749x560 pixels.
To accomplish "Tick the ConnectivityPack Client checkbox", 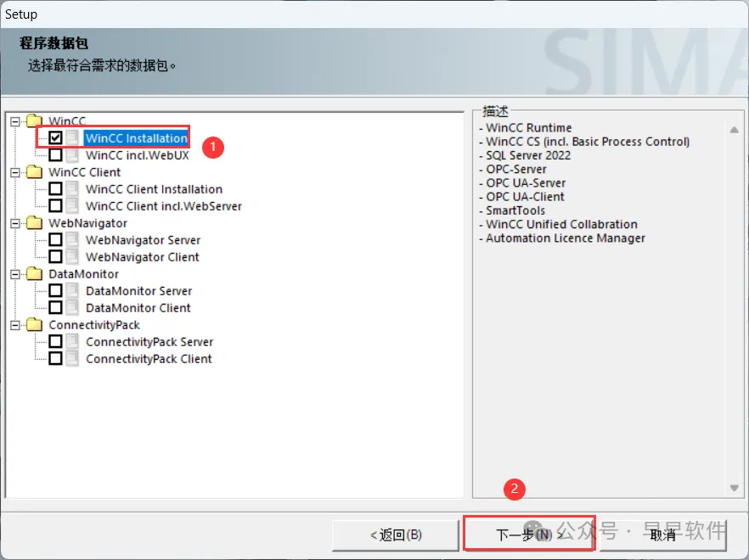I will (55, 358).
